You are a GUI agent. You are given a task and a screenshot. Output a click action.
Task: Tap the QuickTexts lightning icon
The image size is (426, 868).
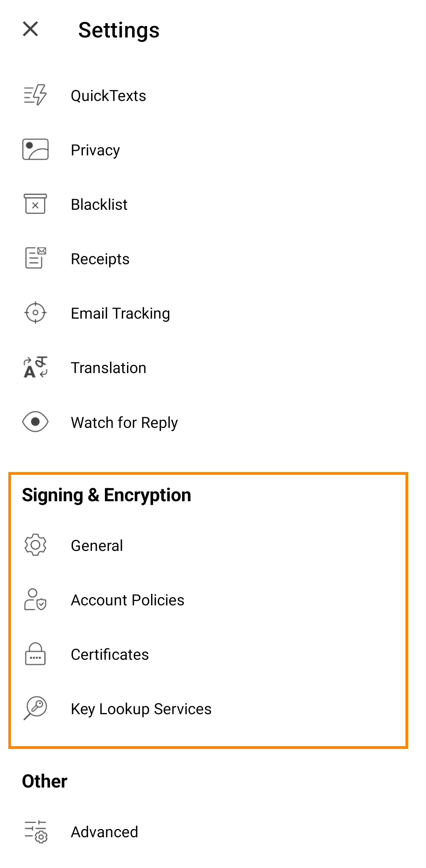click(x=35, y=95)
